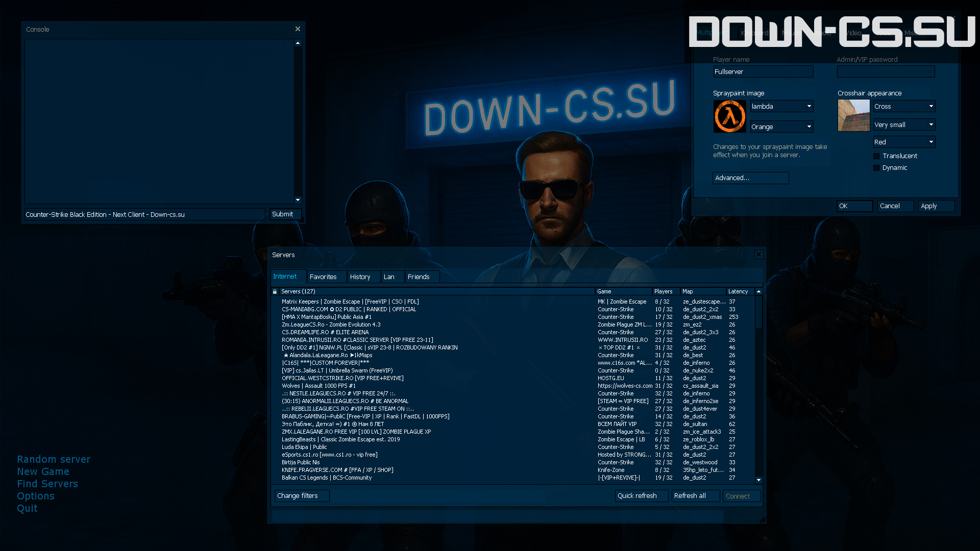Switch to the History tab
Screen dimensions: 980x551
click(360, 277)
